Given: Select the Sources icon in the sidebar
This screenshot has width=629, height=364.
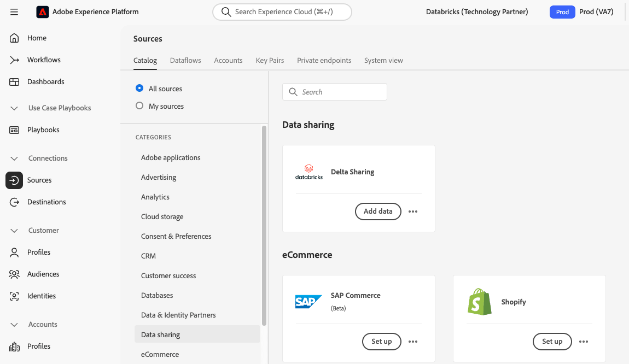Looking at the screenshot, I should click(x=14, y=180).
